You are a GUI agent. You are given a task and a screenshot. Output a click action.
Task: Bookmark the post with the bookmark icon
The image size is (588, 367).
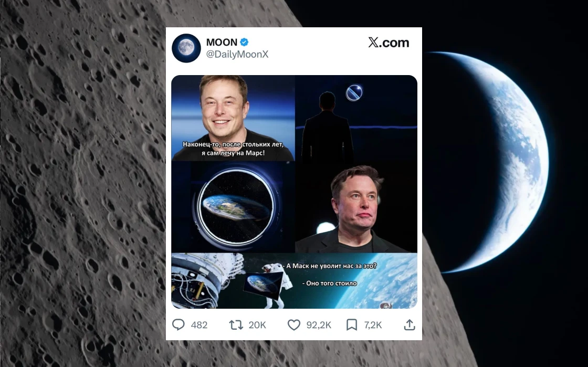[352, 324]
